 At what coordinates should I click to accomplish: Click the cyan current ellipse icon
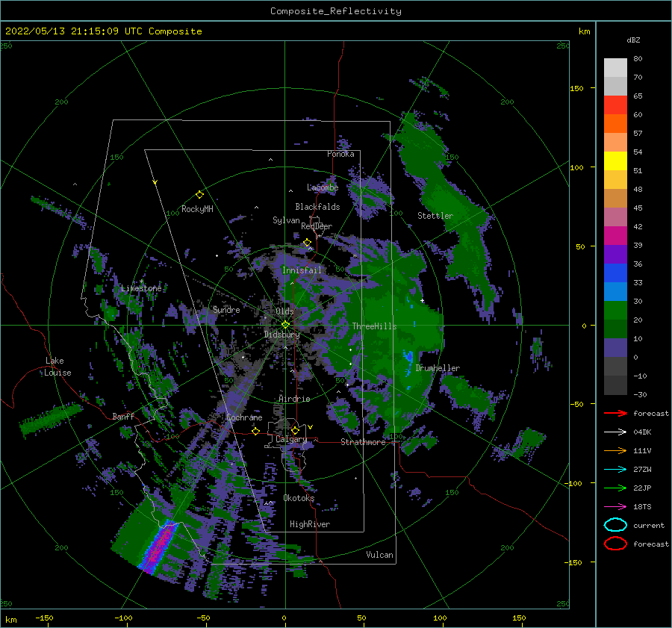point(615,525)
